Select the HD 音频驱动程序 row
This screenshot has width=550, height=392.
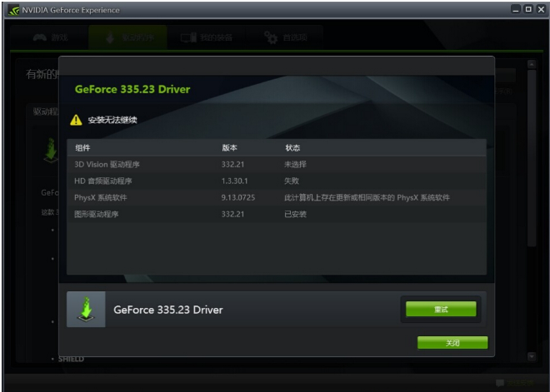[x=276, y=181]
